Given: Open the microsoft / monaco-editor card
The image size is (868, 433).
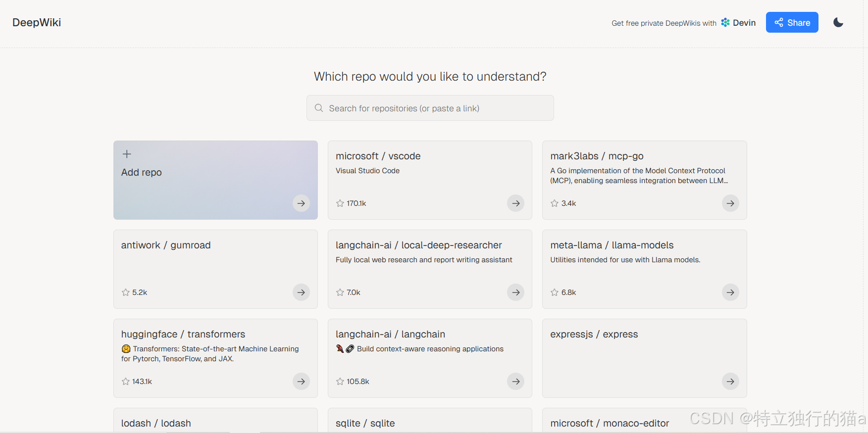Looking at the screenshot, I should [x=644, y=421].
